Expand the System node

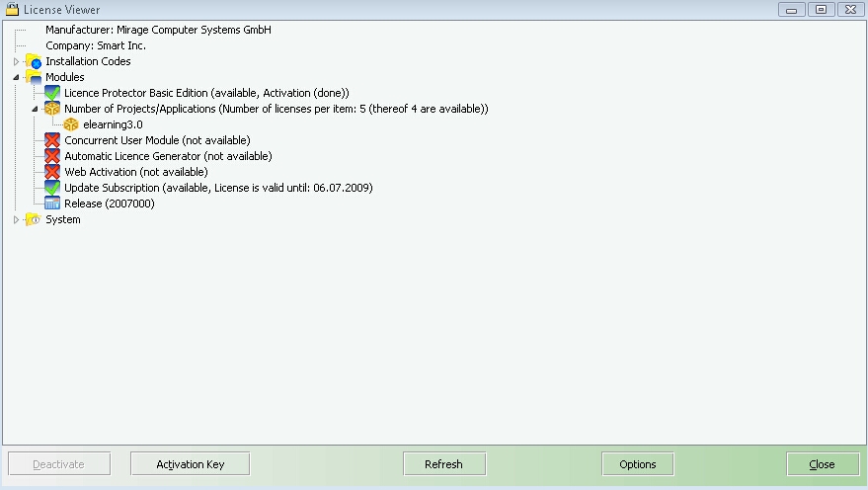point(16,219)
